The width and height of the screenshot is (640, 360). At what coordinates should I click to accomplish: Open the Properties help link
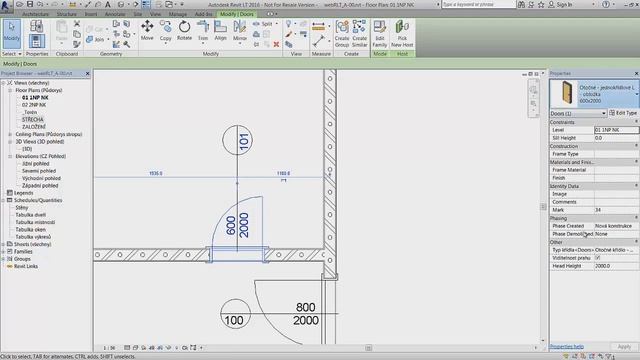coord(567,347)
